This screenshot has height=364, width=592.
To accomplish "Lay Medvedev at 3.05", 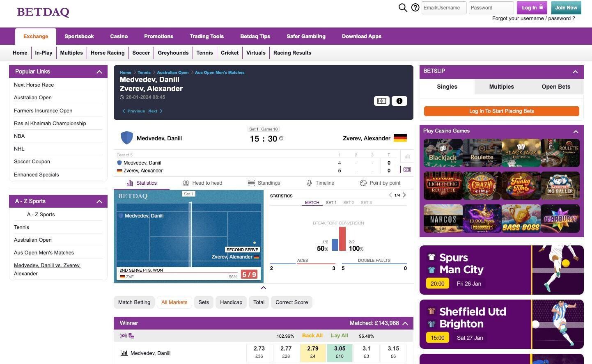I will (340, 353).
